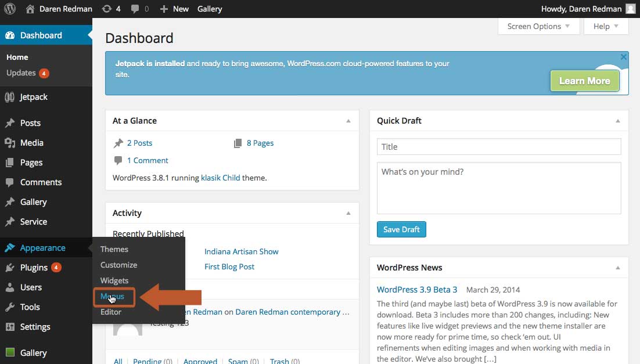
Task: Click the Howdy, Daren Redman account link
Action: click(x=581, y=9)
